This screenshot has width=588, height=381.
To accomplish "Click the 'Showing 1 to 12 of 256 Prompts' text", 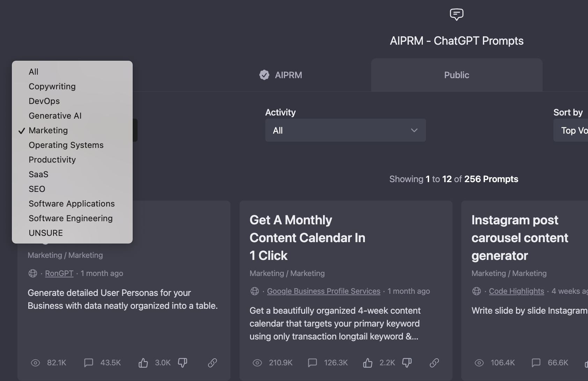I will click(454, 179).
